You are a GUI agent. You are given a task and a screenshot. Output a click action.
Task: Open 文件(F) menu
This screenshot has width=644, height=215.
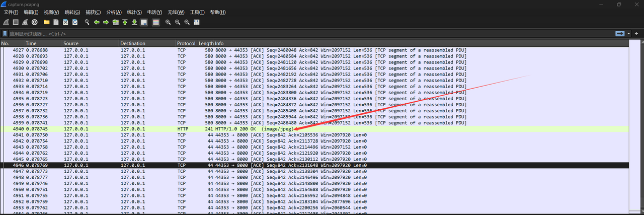(11, 12)
